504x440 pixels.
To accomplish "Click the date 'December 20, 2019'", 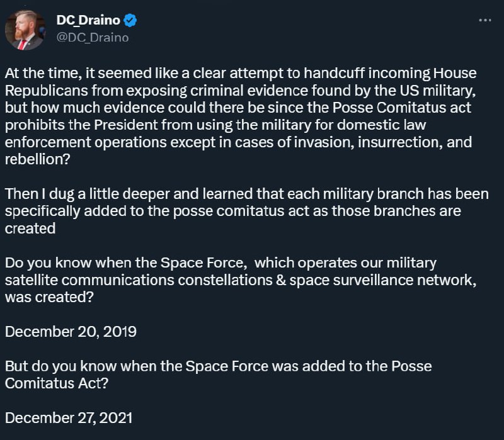I will (71, 332).
